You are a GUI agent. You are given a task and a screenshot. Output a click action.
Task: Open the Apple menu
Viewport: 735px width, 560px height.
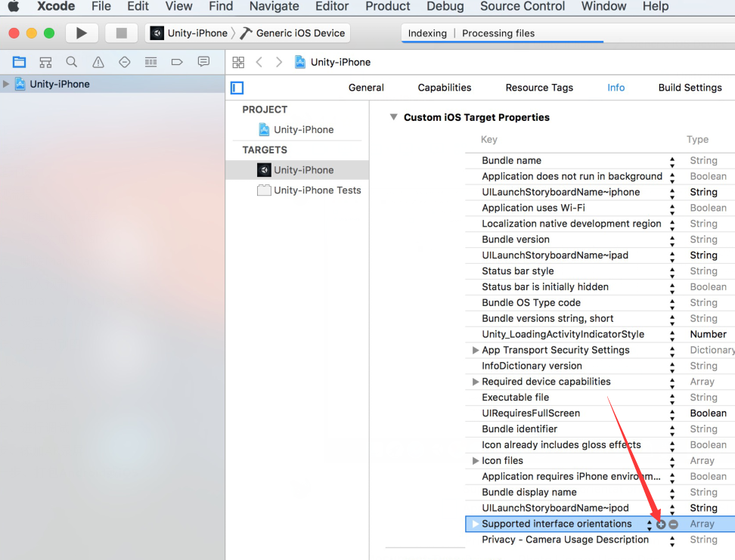click(x=14, y=7)
